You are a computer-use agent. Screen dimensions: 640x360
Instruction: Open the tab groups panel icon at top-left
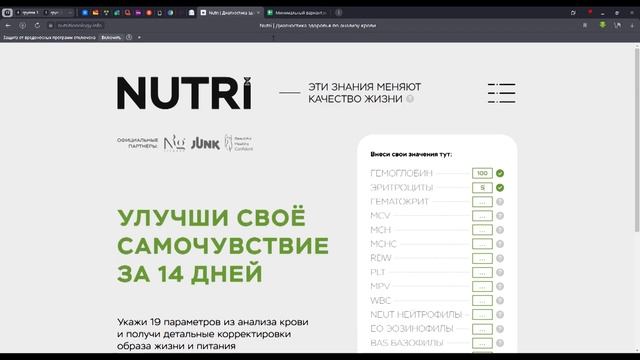pyautogui.click(x=7, y=13)
